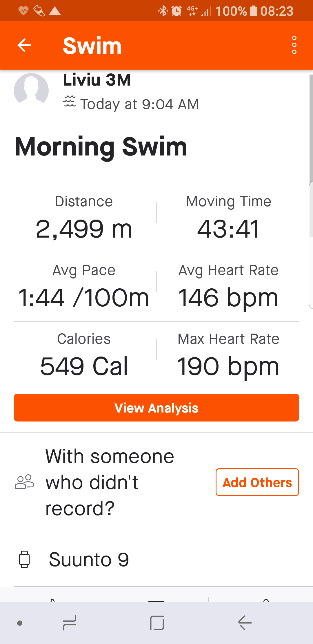Tap the swim waves activity icon
This screenshot has width=313, height=644.
coord(69,102)
